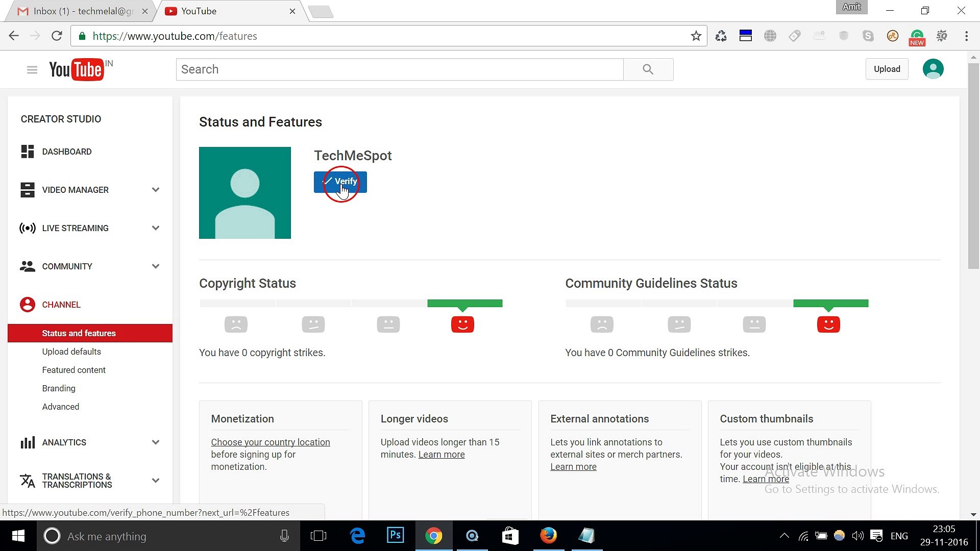Click the Verify button next to TechMeSpot
The image size is (980, 551).
(x=340, y=182)
